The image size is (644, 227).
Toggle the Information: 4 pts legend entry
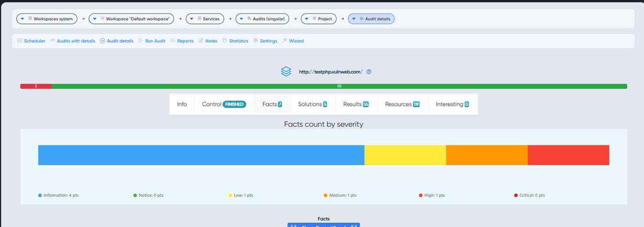(x=58, y=195)
